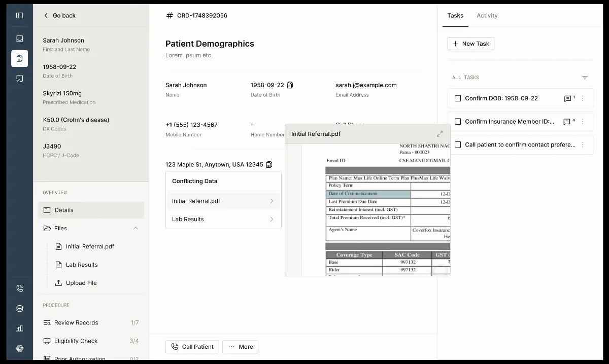Viewport: 609px width, 364px height.
Task: Click the Call Patient button
Action: point(192,347)
